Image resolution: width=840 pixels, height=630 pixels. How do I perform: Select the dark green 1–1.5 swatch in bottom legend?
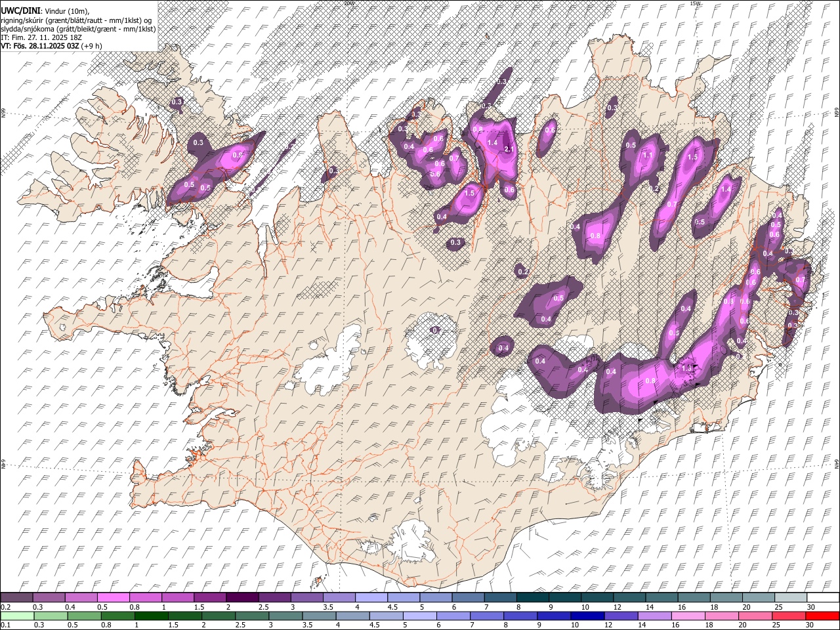coord(152,616)
